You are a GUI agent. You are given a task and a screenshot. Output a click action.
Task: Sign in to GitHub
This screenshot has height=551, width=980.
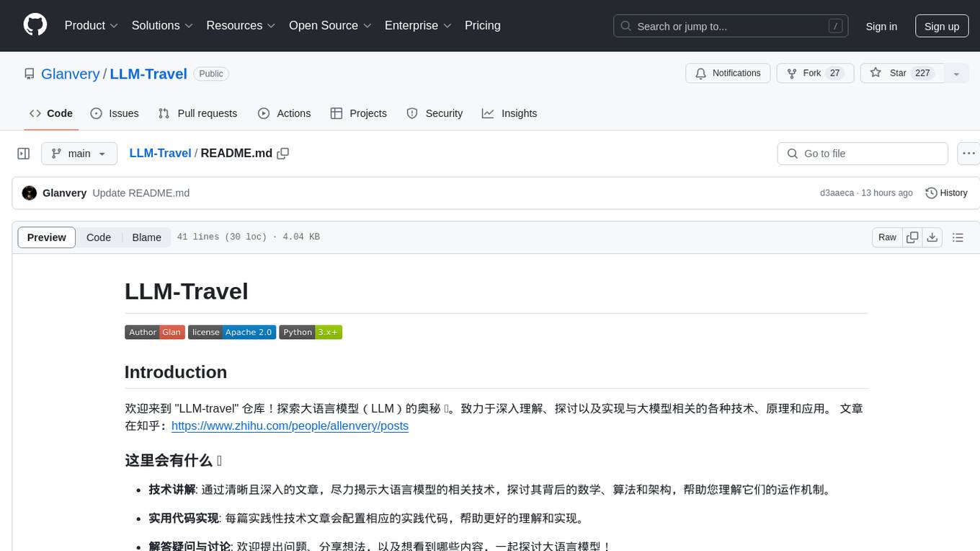(x=881, y=26)
